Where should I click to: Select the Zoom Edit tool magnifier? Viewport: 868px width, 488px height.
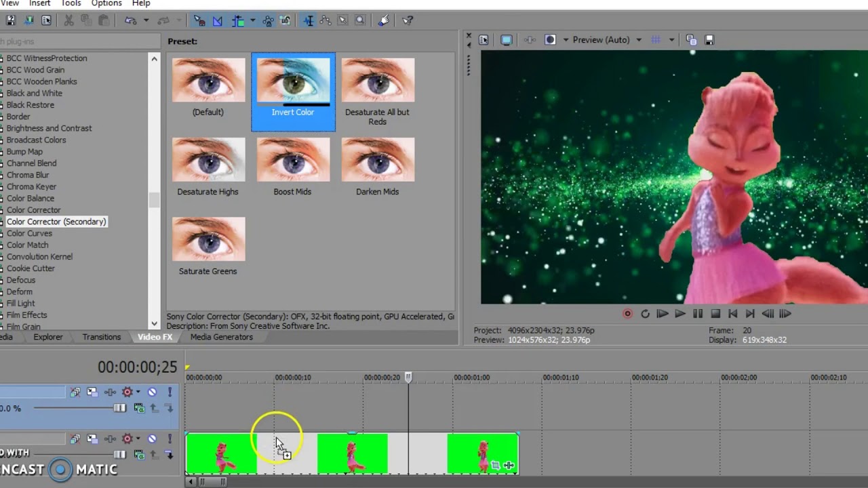click(359, 20)
